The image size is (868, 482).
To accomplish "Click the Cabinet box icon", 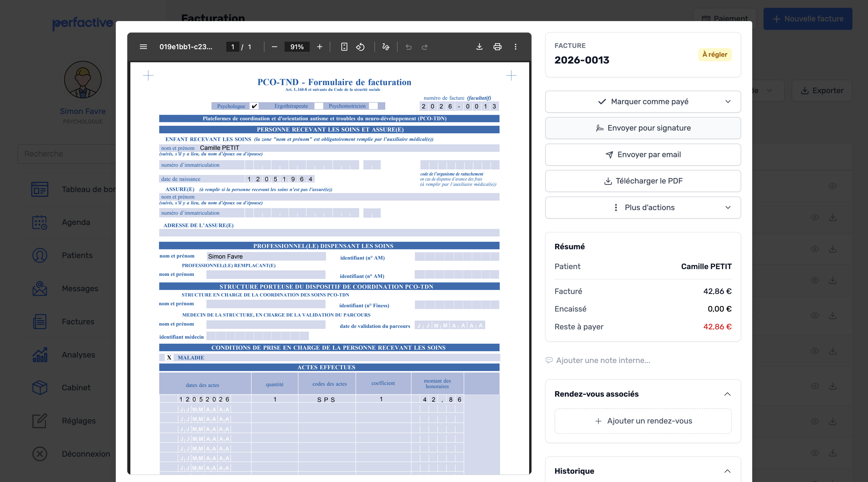I will [x=40, y=388].
